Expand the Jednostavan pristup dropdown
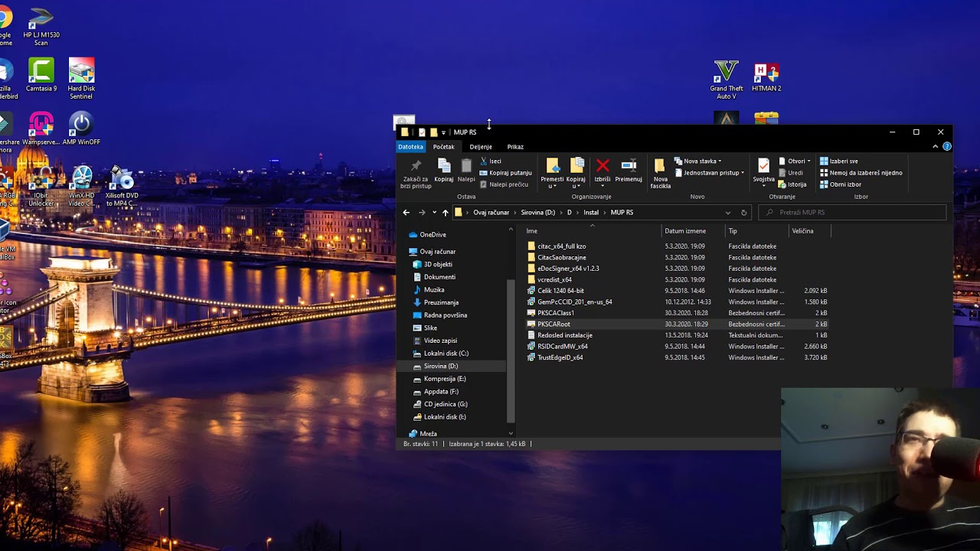The height and width of the screenshot is (551, 980). point(710,173)
